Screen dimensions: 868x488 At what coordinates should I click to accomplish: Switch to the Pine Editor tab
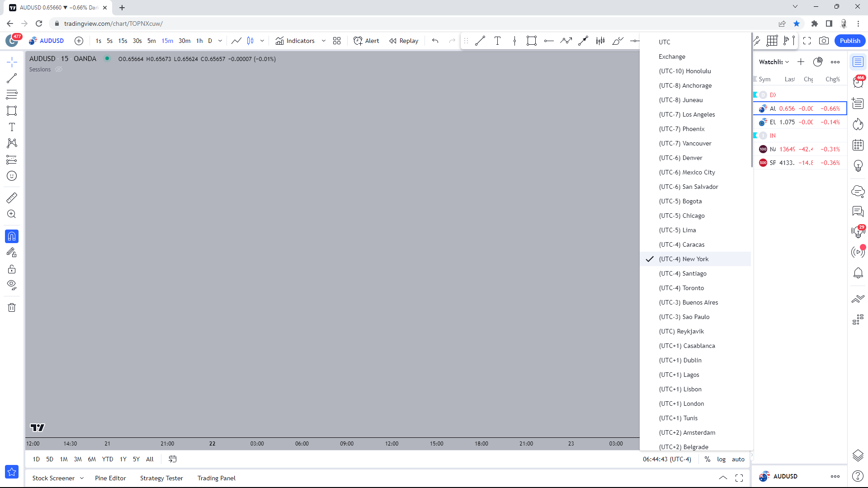(x=110, y=478)
